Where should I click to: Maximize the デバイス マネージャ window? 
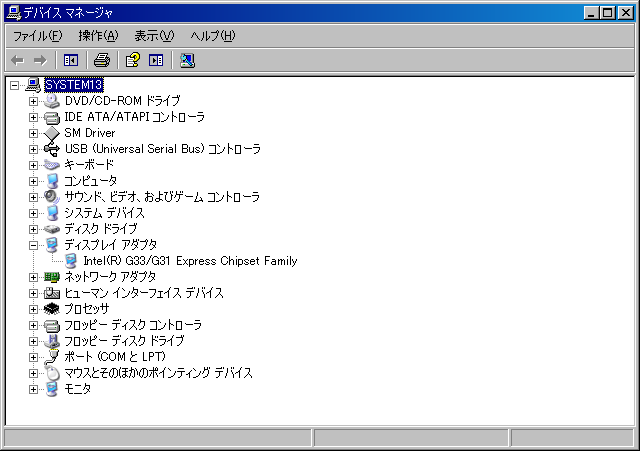[x=607, y=13]
